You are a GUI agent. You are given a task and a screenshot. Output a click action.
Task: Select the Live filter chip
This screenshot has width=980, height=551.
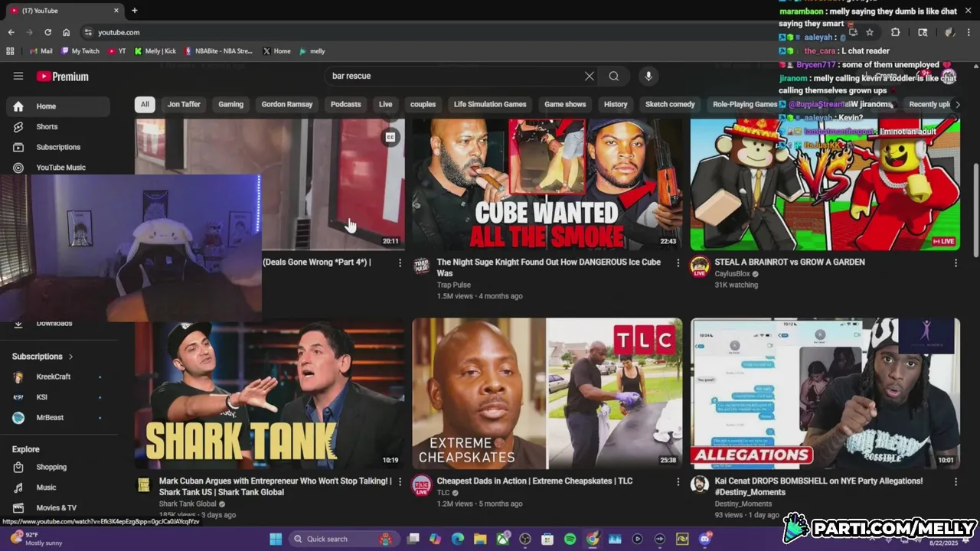(x=385, y=104)
